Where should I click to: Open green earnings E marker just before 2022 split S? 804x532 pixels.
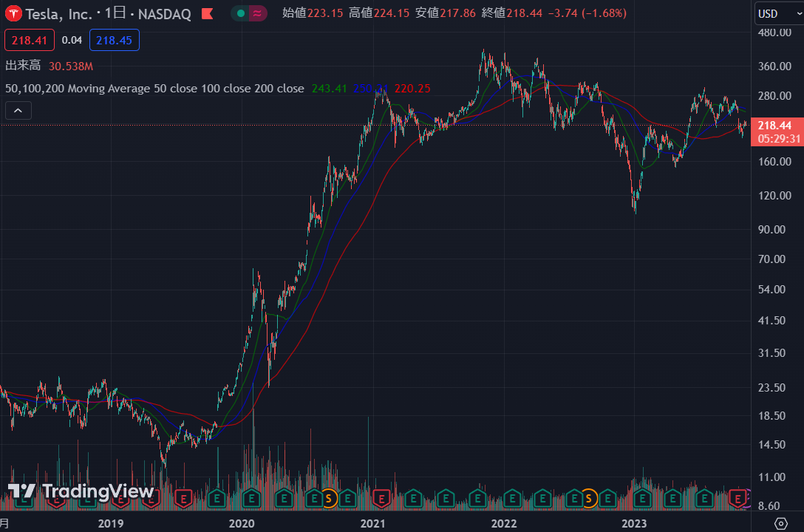pyautogui.click(x=573, y=498)
